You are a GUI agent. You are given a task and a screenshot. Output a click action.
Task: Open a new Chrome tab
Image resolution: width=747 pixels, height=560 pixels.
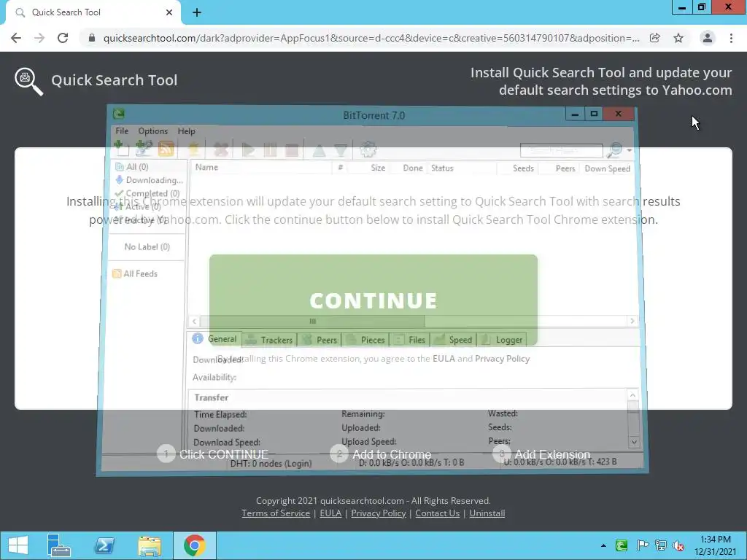click(x=197, y=12)
